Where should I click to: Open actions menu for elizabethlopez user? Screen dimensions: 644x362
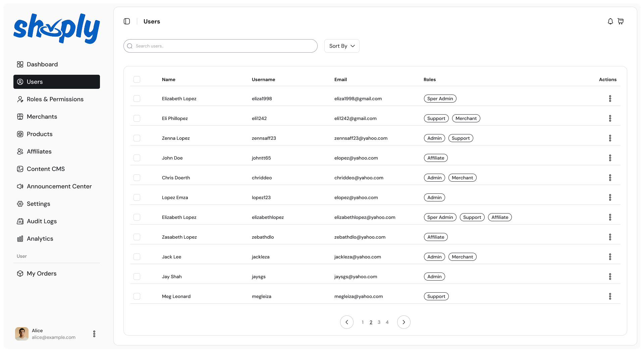point(610,217)
